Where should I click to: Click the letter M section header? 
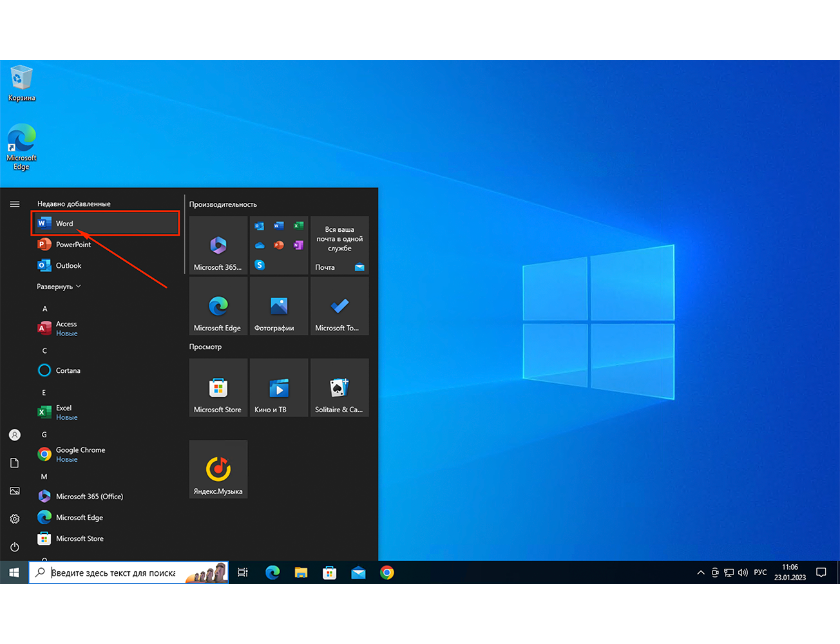click(x=44, y=477)
